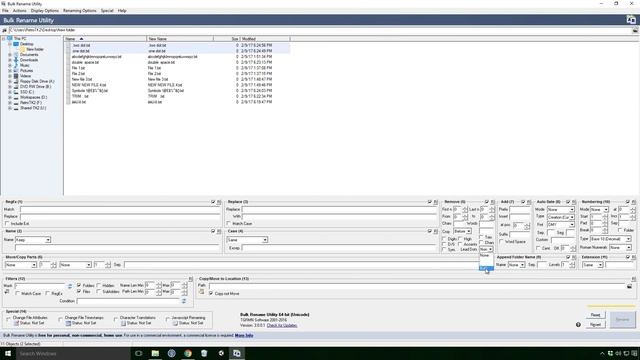640x360 pixels.
Task: Open the Display Options menu
Action: [44, 11]
